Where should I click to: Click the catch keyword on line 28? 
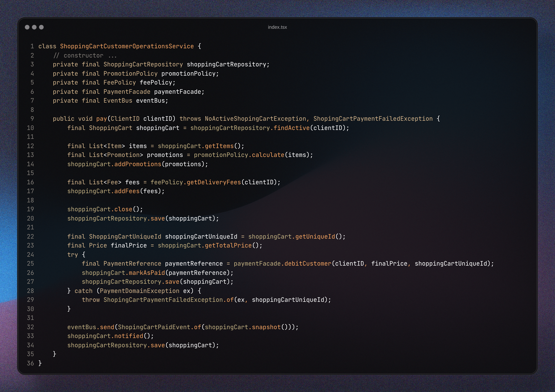[x=83, y=291]
